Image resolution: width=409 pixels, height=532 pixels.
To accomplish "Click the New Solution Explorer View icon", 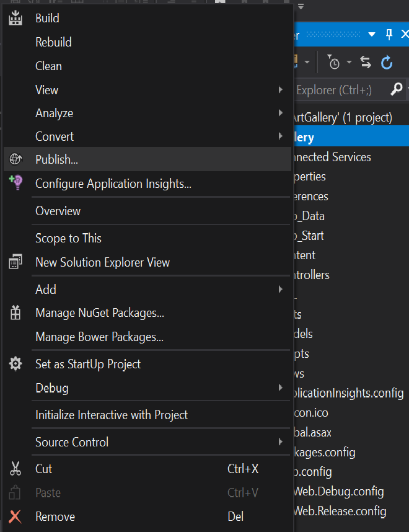I will pos(15,262).
